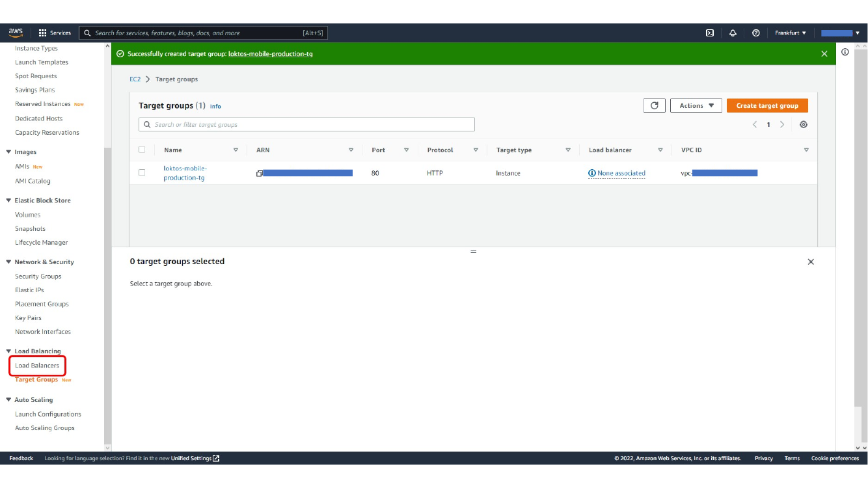The height and width of the screenshot is (488, 868).
Task: Open CloudShell terminal icon
Action: point(710,33)
